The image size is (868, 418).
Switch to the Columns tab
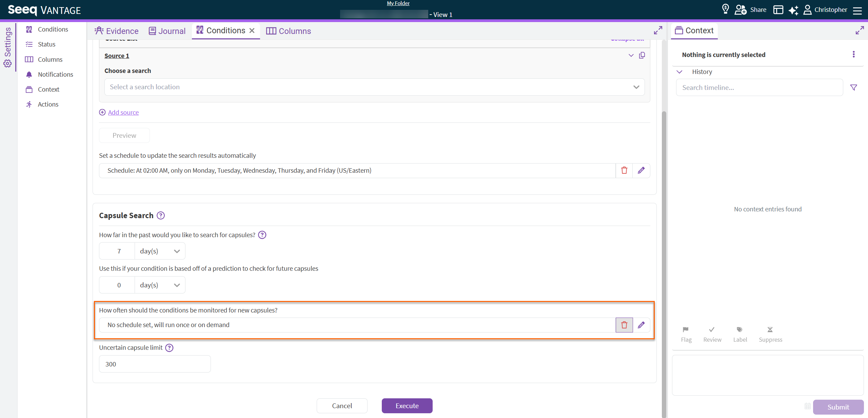[x=289, y=31]
